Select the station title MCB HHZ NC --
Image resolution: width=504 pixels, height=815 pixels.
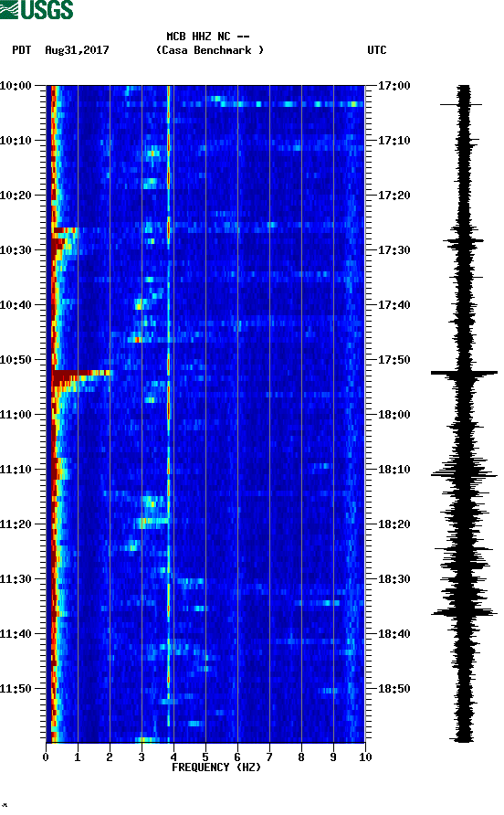pyautogui.click(x=208, y=37)
